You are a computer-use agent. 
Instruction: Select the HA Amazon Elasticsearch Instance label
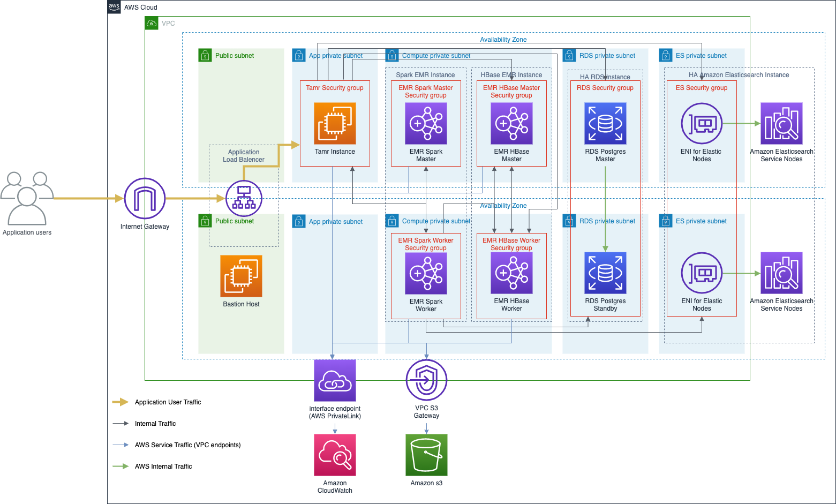click(739, 75)
